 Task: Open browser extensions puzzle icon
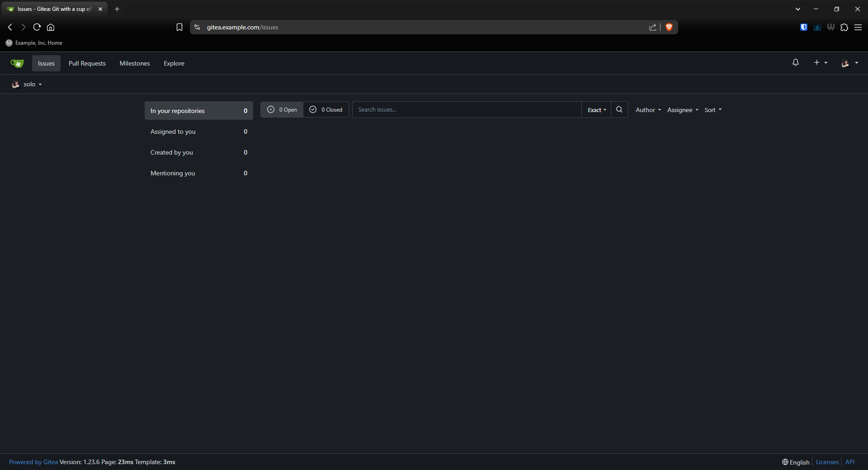[844, 27]
